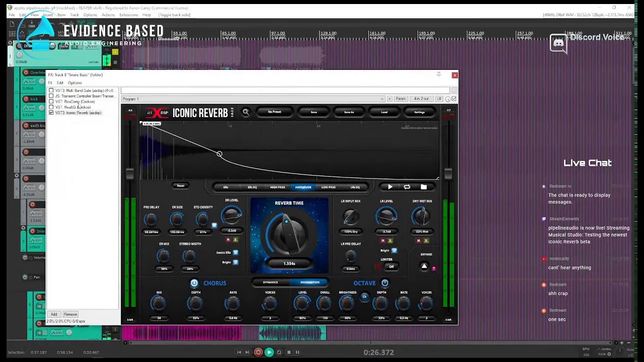
Task: Open the Track menu in REAPER
Action: (x=74, y=15)
